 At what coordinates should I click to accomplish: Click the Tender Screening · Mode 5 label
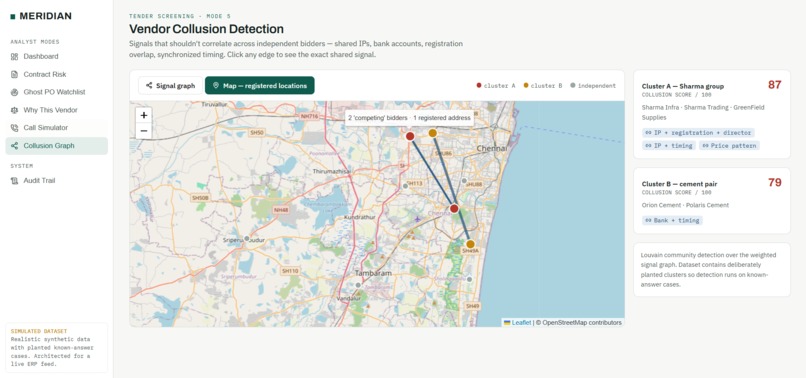[179, 16]
